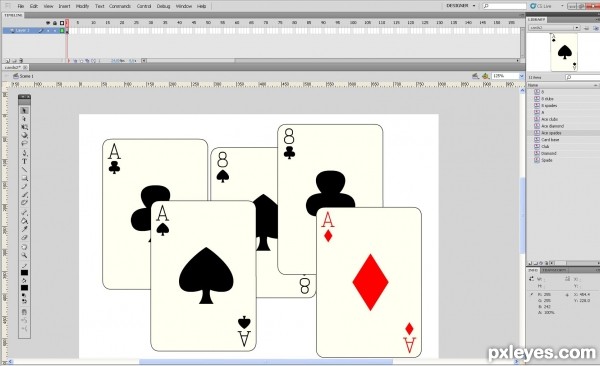Screen dimensions: 600x366
Task: Select Ace spades library symbol
Action: point(551,133)
